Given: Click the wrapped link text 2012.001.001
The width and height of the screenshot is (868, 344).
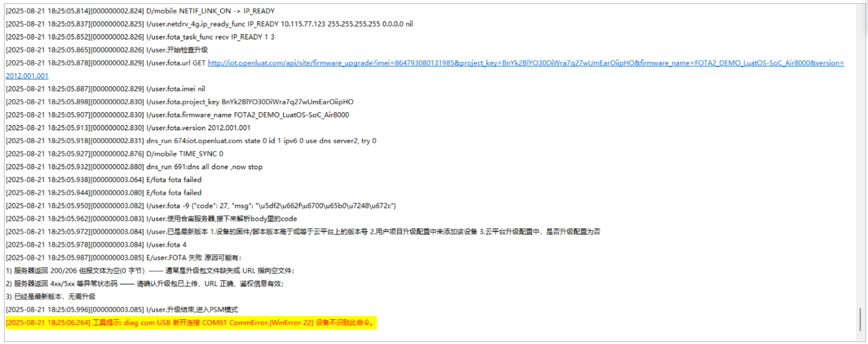Looking at the screenshot, I should pos(27,76).
